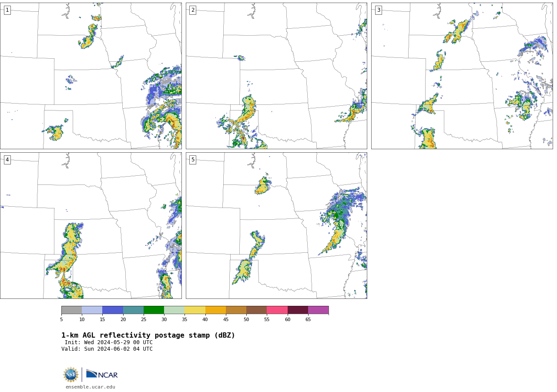This screenshot has height=392, width=557.
Task: Open ensemble member 1 reflectivity map
Action: pos(91,76)
